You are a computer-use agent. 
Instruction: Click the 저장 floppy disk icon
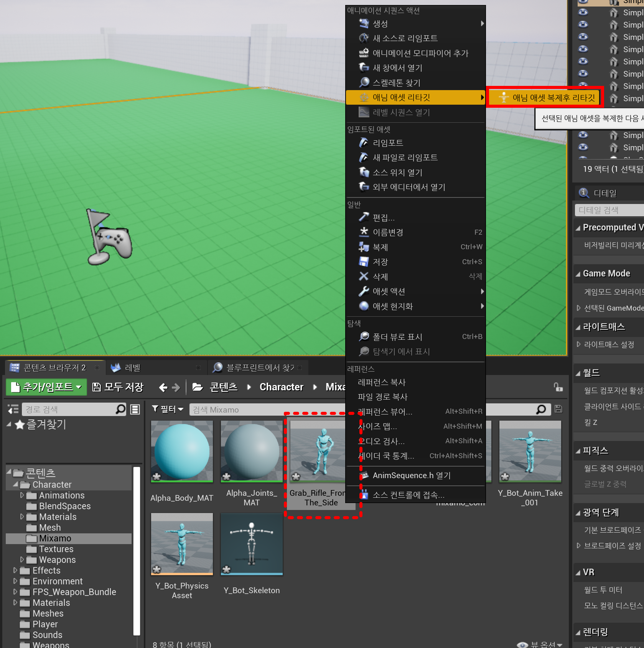(364, 262)
